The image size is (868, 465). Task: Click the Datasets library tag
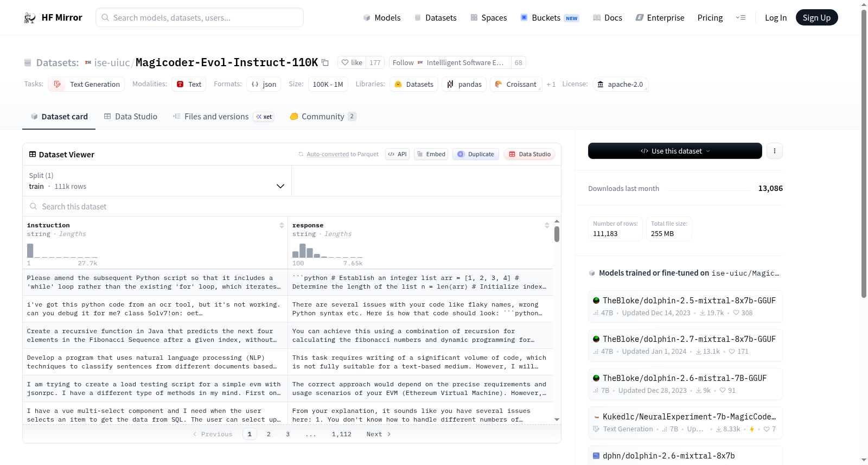(x=414, y=84)
